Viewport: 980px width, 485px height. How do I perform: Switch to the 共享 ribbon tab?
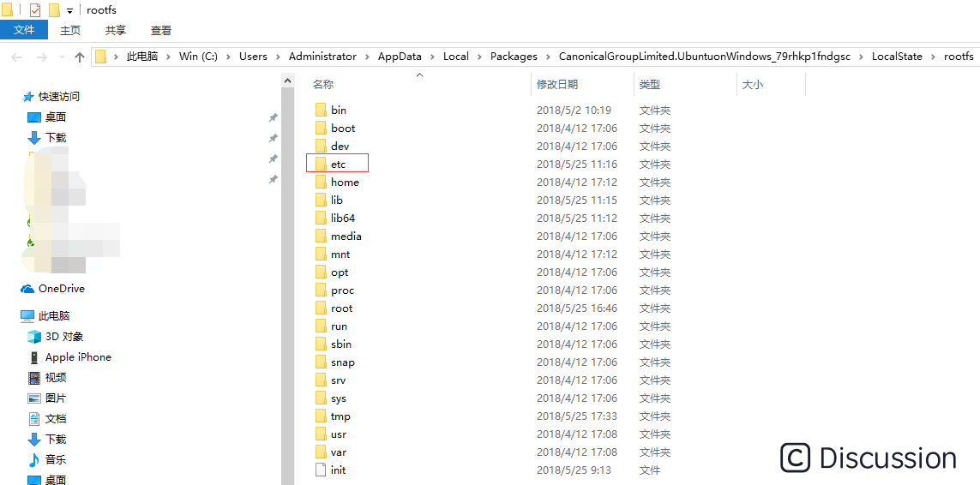pos(115,30)
